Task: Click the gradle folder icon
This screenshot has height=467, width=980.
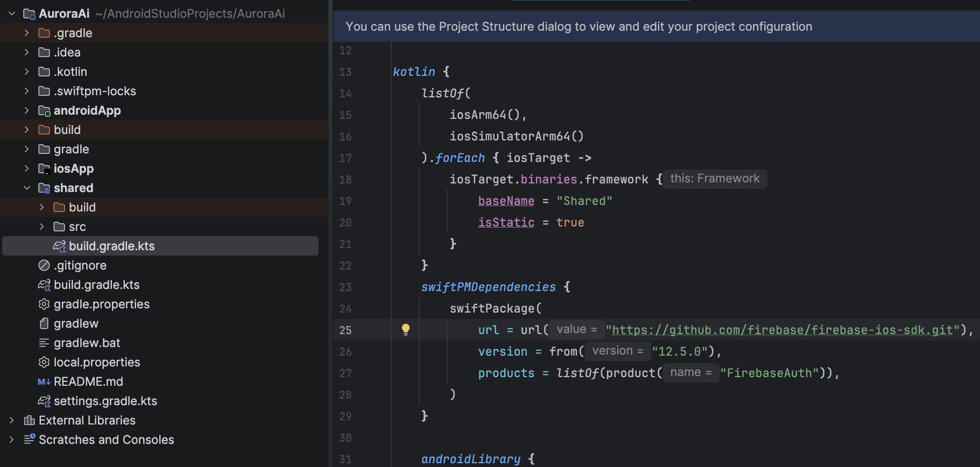Action: [44, 149]
